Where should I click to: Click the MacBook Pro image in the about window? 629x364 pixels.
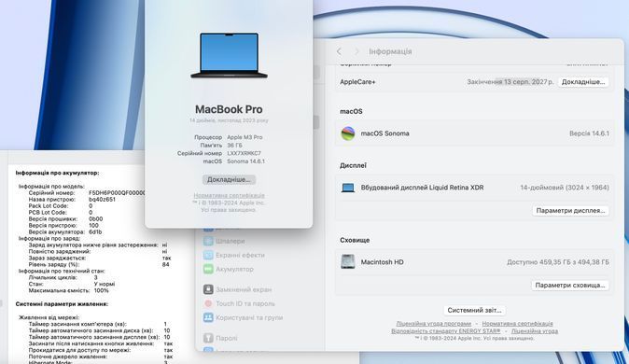tap(229, 55)
